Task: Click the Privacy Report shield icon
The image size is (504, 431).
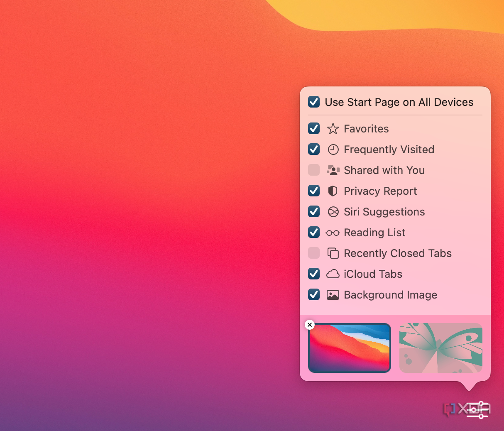Action: pos(333,191)
